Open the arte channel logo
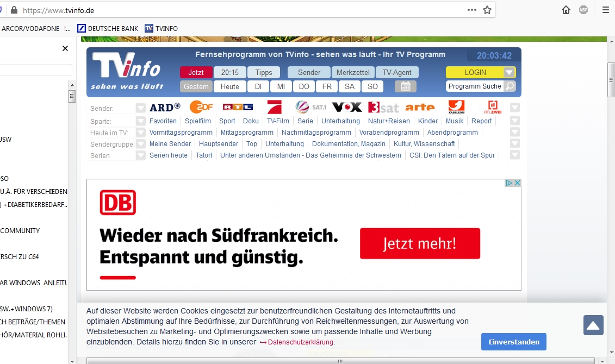Image resolution: width=615 pixels, height=364 pixels. [420, 107]
